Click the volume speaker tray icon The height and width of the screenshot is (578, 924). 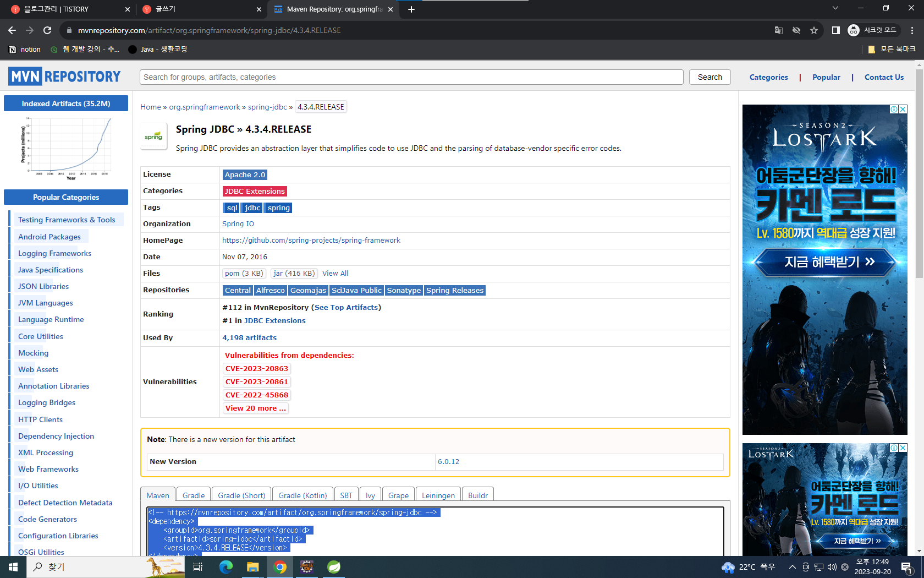tap(832, 567)
